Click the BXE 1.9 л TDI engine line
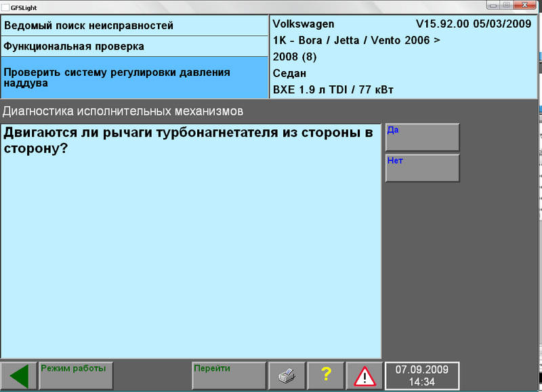The height and width of the screenshot is (392, 542). coord(333,90)
